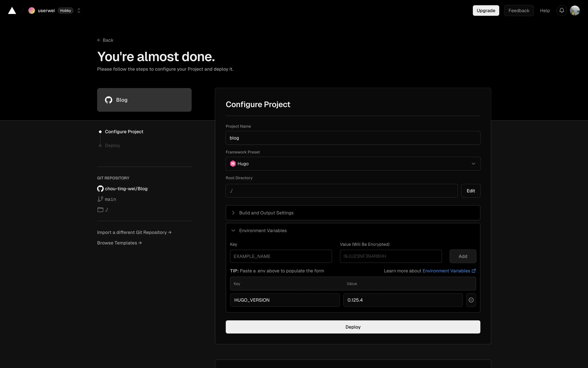
Task: Focus the Project Name field containing blog
Action: coord(353,138)
